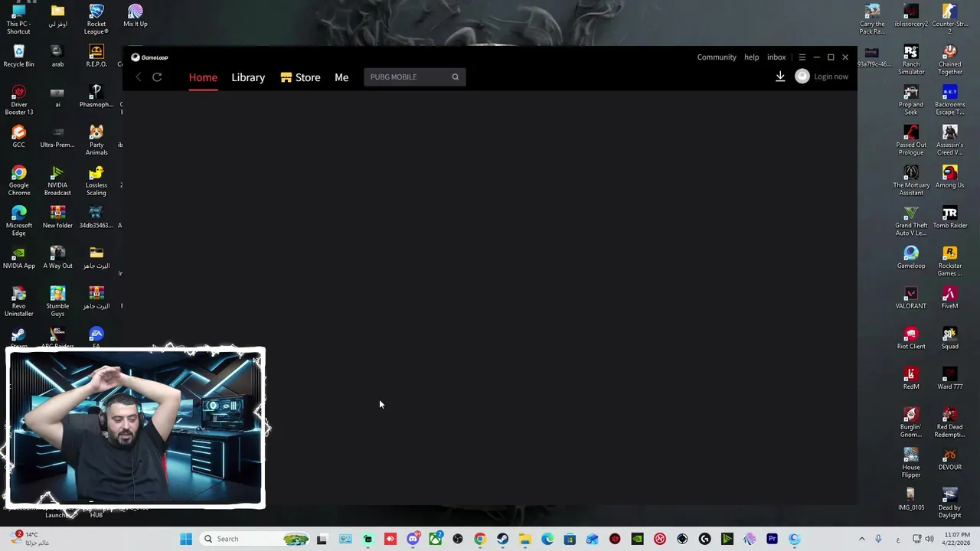Select the Lossless Scaling desktop icon
Image resolution: width=980 pixels, height=551 pixels.
(x=96, y=181)
